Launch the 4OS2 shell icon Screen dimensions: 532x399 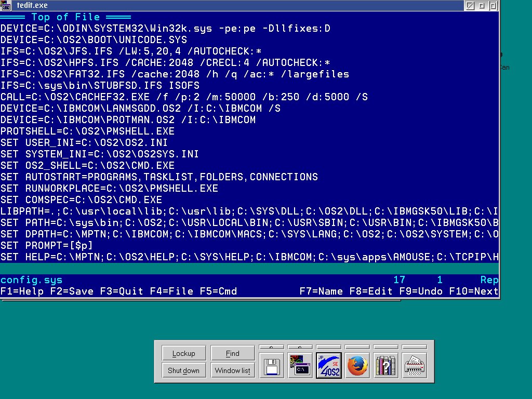329,366
